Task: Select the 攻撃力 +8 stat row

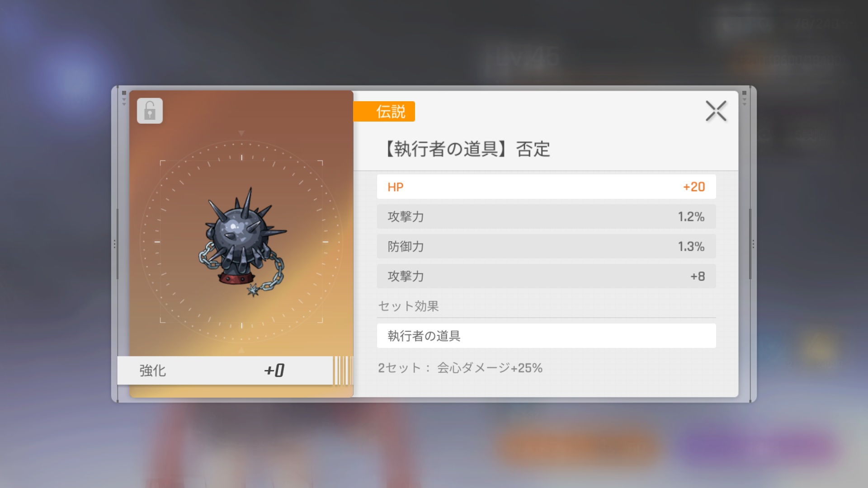Action: pyautogui.click(x=546, y=276)
